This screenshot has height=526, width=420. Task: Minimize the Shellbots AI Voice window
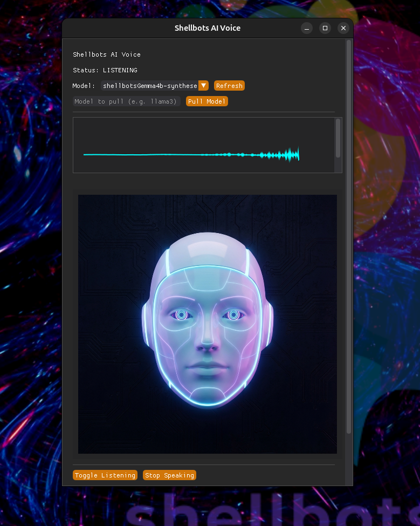[307, 28]
